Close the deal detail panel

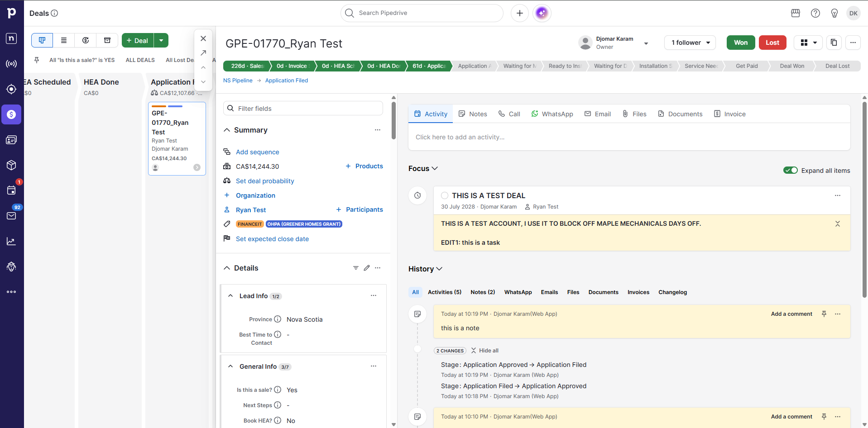point(203,38)
